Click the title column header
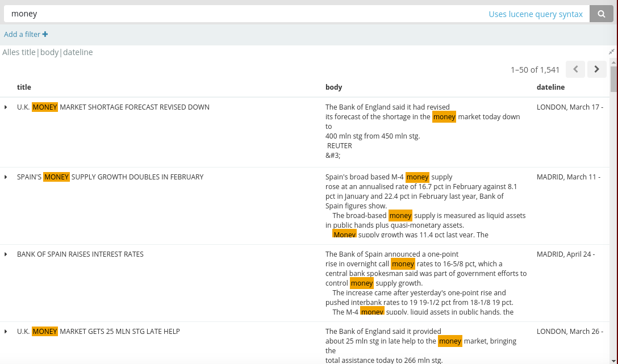This screenshot has width=618, height=364. coord(24,87)
